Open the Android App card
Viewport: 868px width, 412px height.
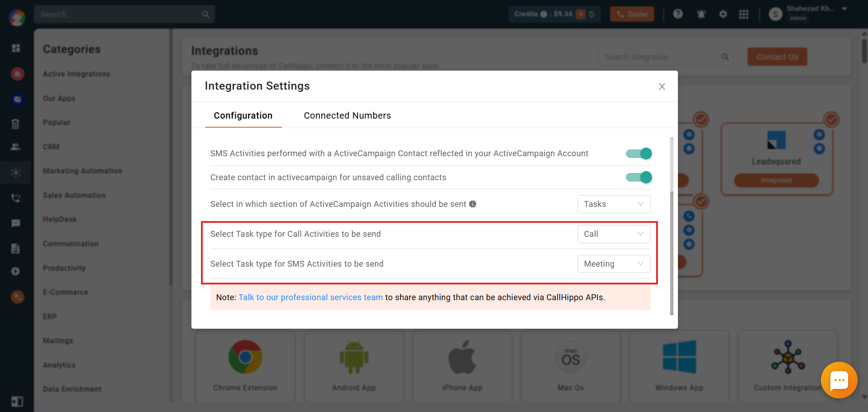[x=354, y=366]
